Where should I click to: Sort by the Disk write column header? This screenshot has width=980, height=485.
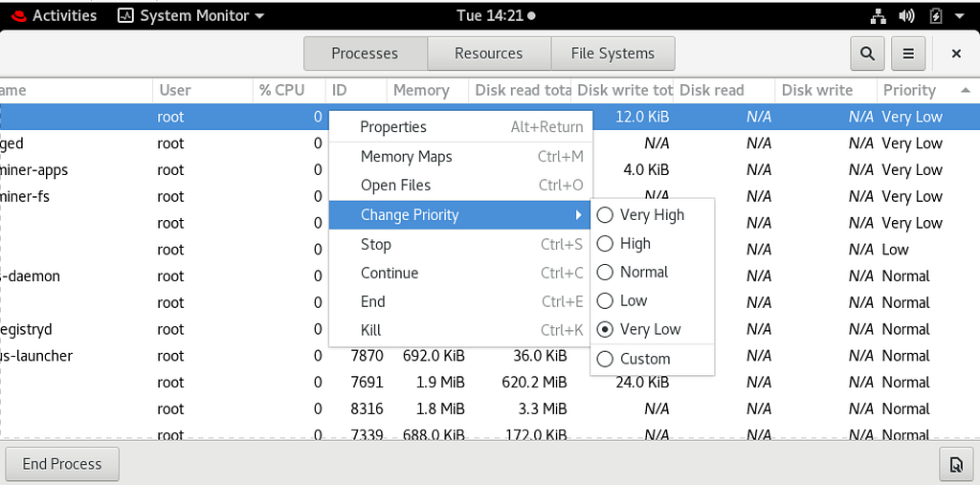click(826, 91)
